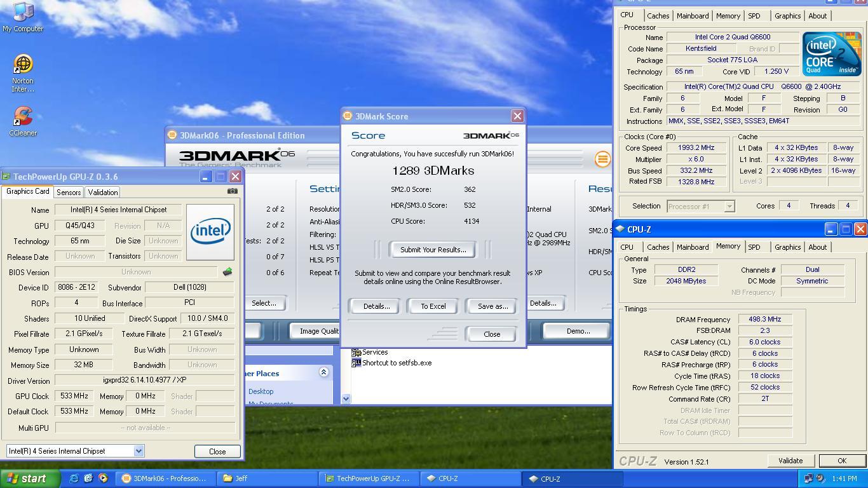Take GPU-Z screenshot with camera icon
Image resolution: width=868 pixels, height=488 pixels.
(x=233, y=191)
